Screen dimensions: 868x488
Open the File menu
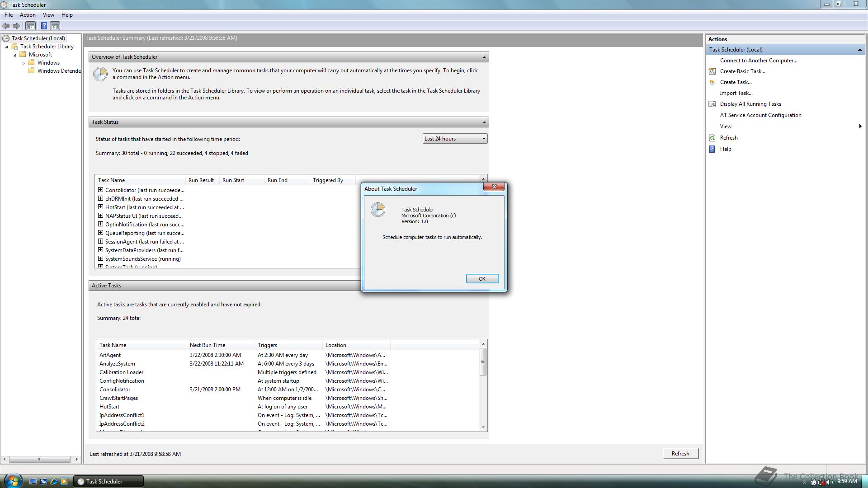coord(9,15)
